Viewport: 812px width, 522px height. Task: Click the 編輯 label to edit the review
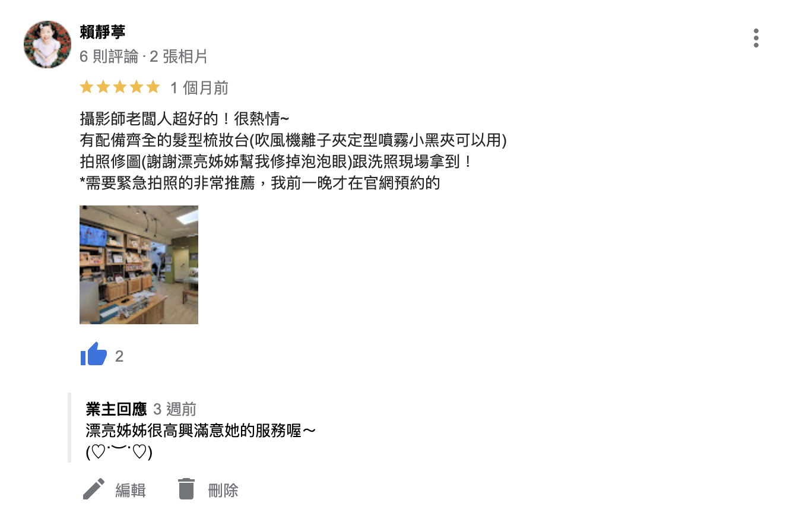(x=131, y=491)
